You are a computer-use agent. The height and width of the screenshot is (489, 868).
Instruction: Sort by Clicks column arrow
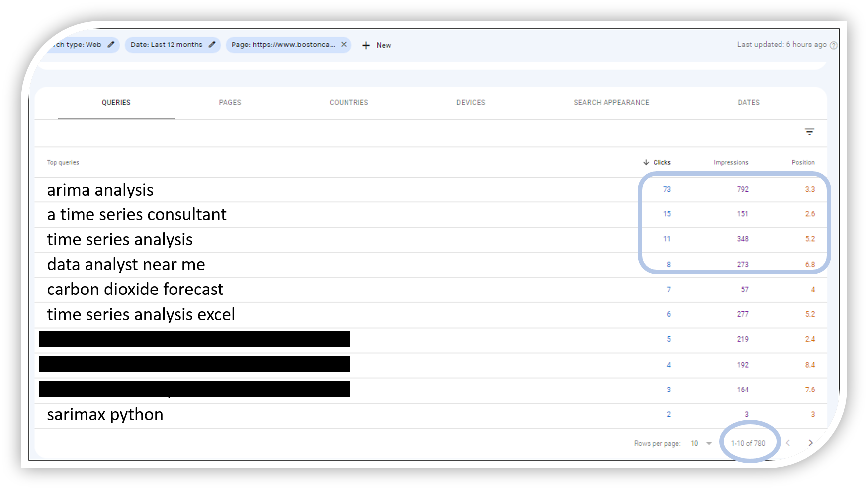pos(646,162)
